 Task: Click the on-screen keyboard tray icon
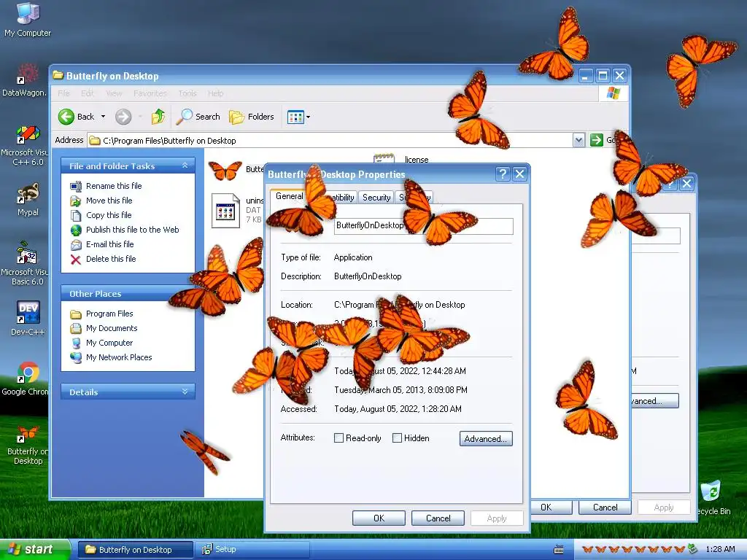click(559, 550)
